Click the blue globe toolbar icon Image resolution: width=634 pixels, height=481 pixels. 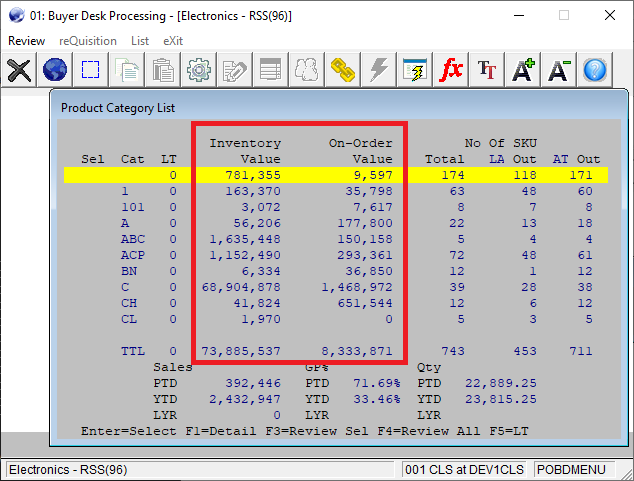(x=55, y=70)
